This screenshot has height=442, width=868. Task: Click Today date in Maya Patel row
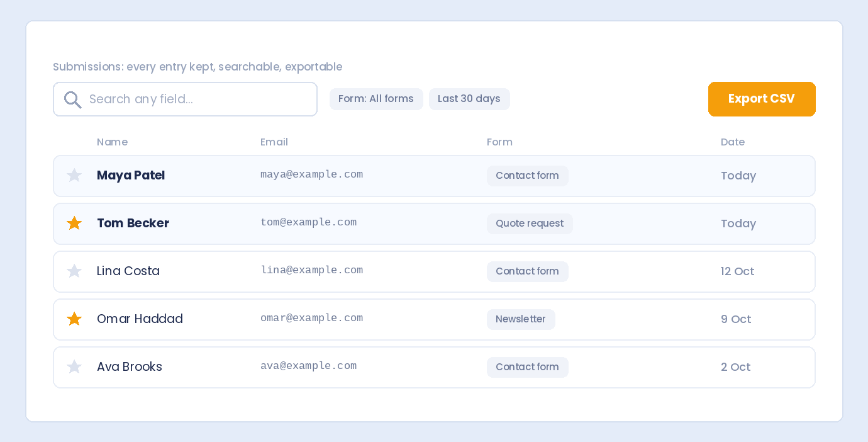click(x=738, y=176)
